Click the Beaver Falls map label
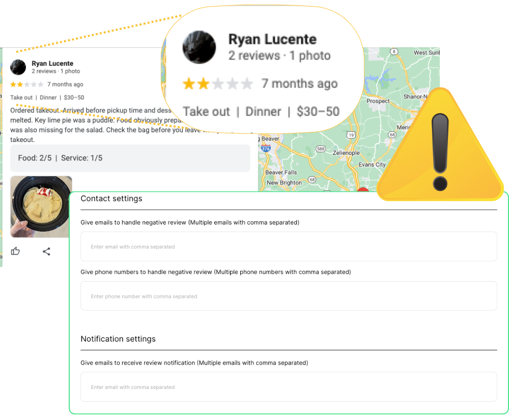509x420 pixels. point(281,173)
